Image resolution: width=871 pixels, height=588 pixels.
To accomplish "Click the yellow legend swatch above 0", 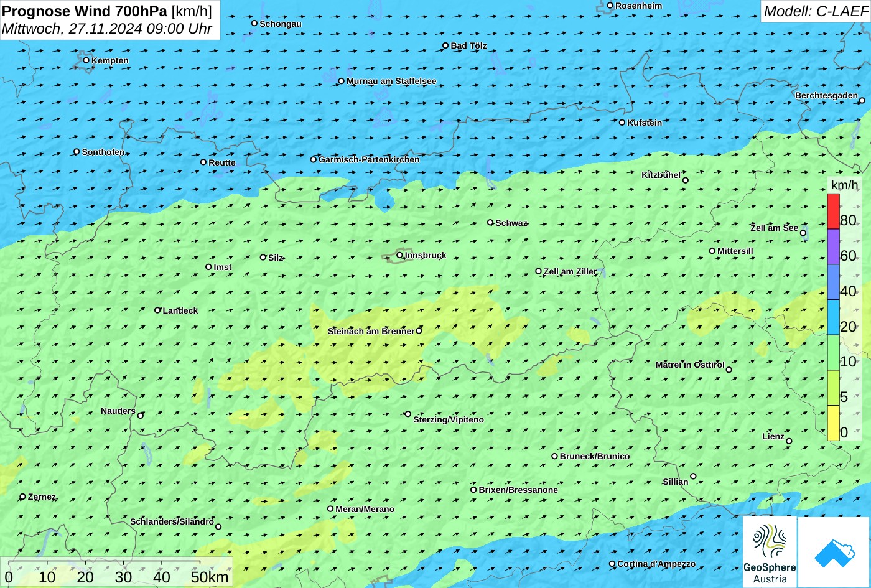I will pos(833,423).
